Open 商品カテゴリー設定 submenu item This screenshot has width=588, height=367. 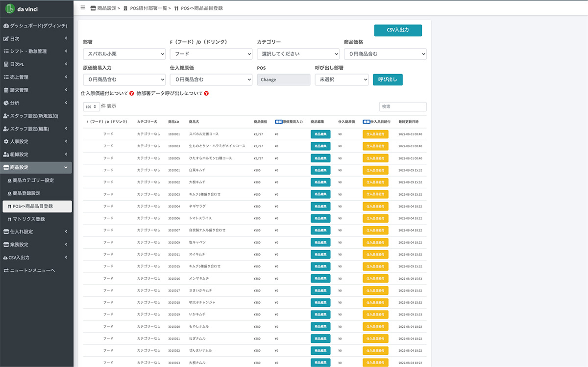(37, 181)
